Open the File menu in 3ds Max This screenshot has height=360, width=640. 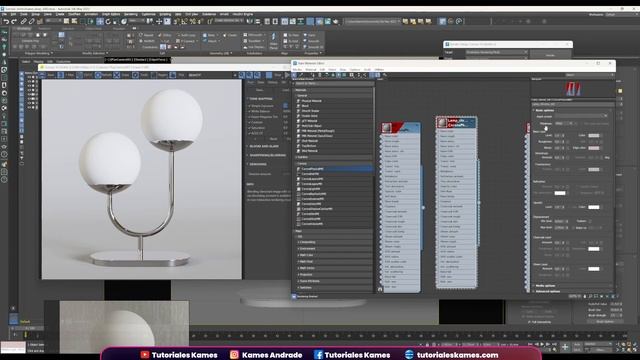tap(4, 14)
